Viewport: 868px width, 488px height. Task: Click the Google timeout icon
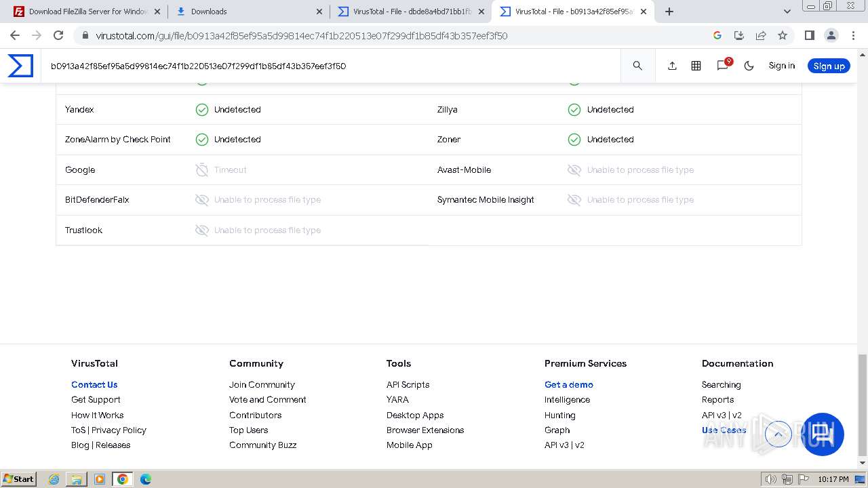[202, 169]
